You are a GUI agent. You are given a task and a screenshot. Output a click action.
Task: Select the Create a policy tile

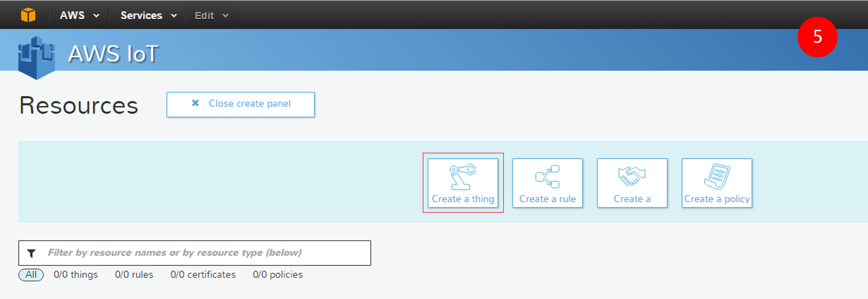717,183
